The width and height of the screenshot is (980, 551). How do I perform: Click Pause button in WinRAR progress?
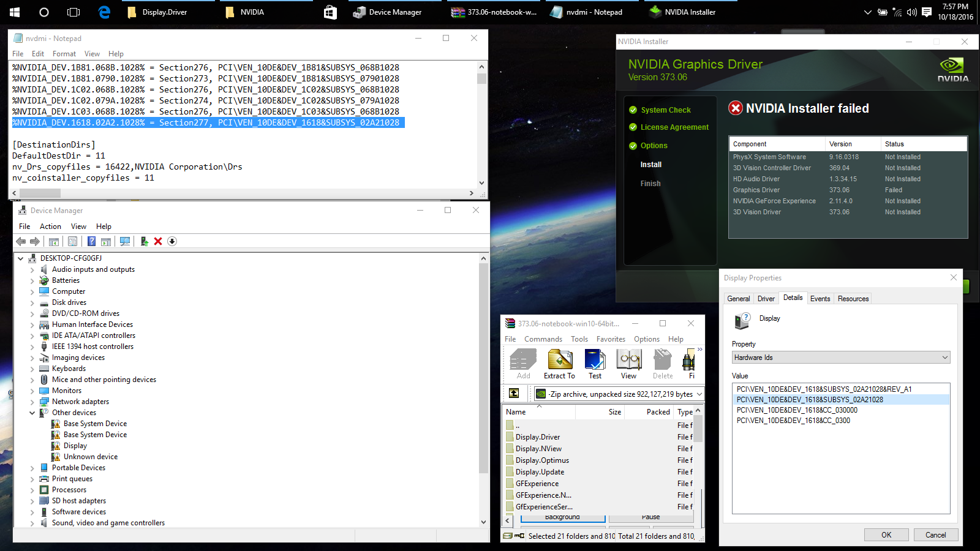coord(651,518)
